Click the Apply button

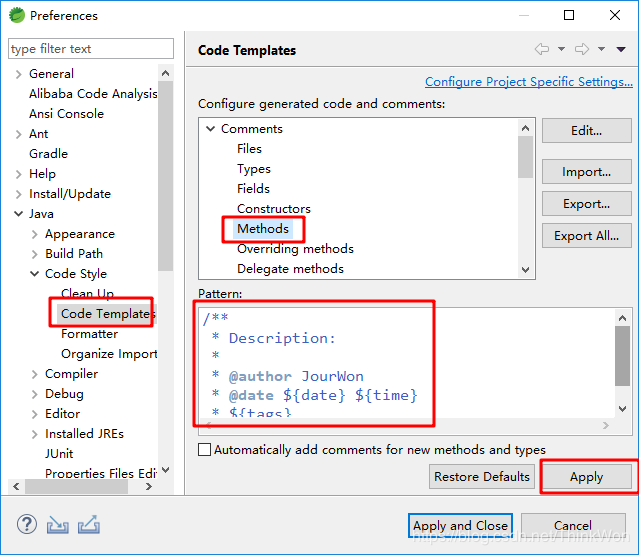tap(586, 476)
